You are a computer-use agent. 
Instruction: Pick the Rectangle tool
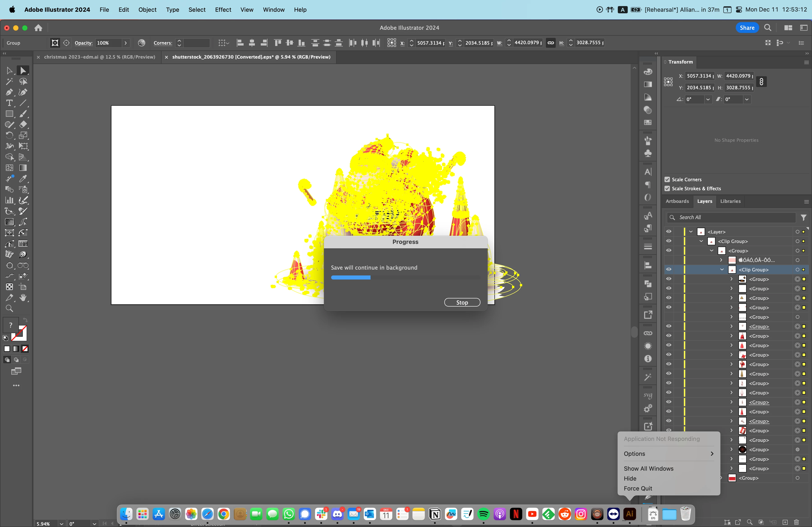click(9, 114)
